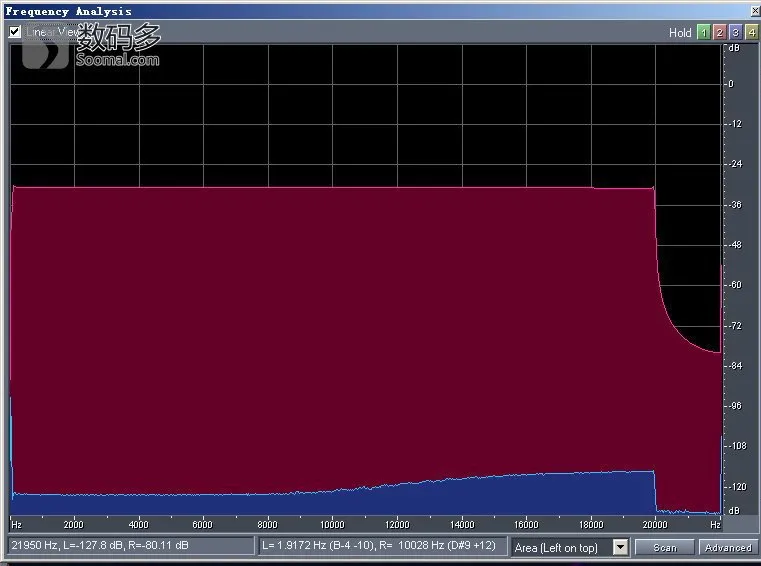The image size is (761, 566).
Task: Click the Scan button
Action: click(665, 548)
